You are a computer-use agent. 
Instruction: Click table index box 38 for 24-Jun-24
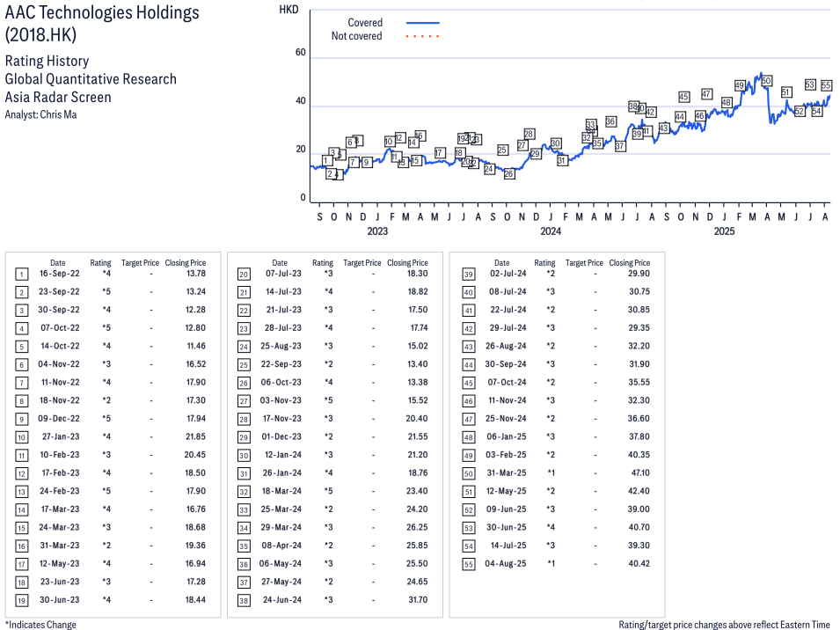244,601
